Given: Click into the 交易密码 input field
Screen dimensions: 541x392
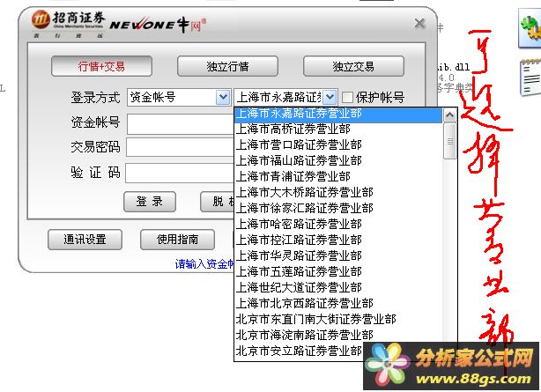Looking at the screenshot, I should (x=180, y=147).
